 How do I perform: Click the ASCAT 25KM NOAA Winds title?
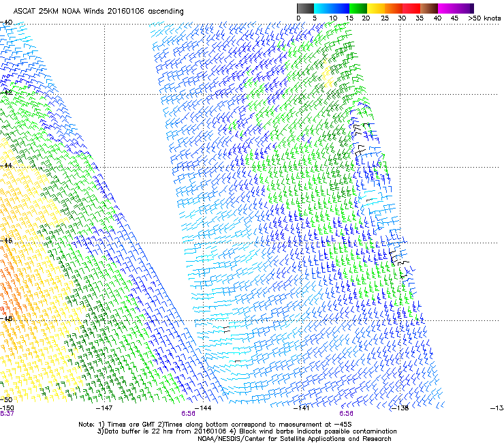98,11
